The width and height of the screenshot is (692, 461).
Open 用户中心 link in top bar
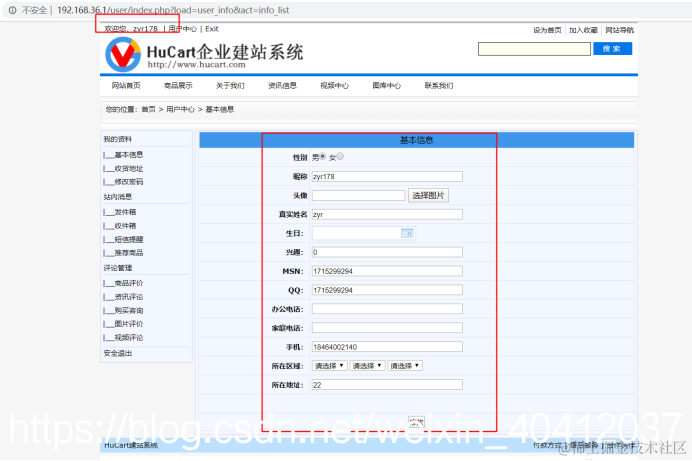tap(183, 29)
